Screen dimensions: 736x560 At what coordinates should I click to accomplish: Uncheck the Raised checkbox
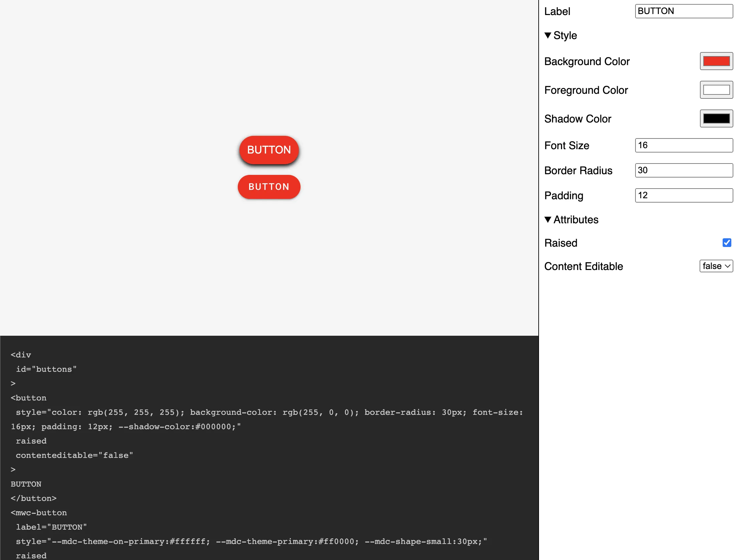point(727,243)
